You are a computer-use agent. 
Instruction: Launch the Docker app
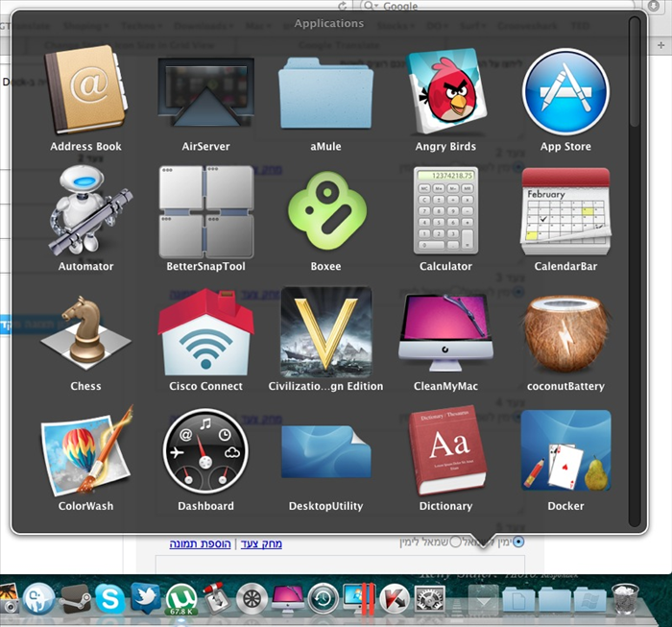click(x=565, y=451)
